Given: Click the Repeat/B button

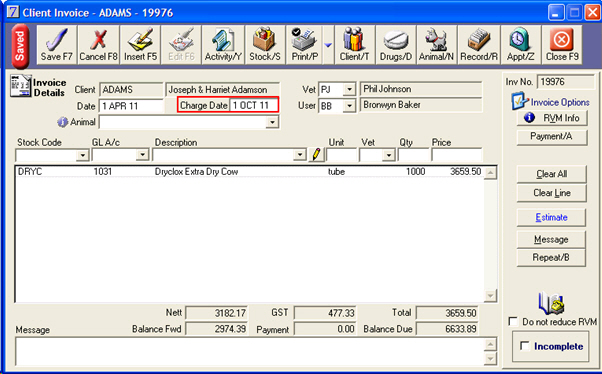Looking at the screenshot, I should (551, 258).
